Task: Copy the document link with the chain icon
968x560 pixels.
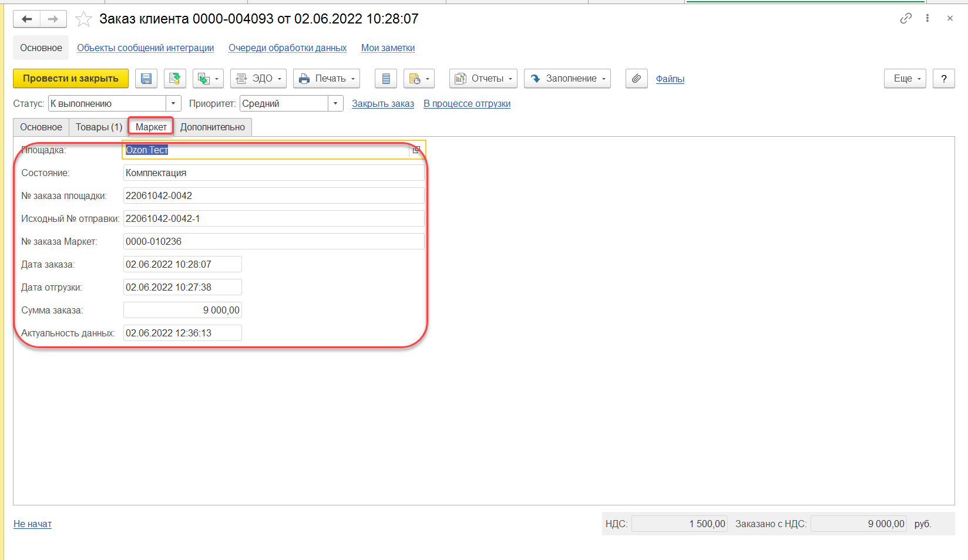Action: pos(906,18)
